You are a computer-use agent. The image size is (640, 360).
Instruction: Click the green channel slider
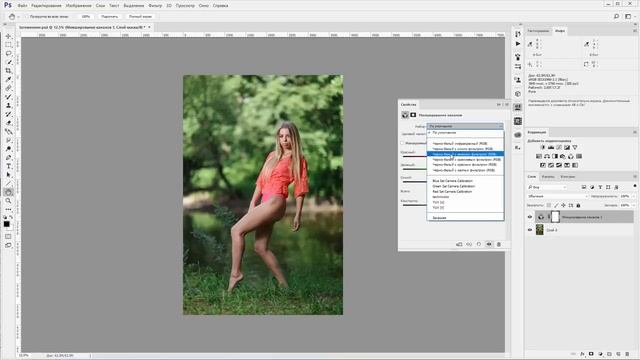click(x=414, y=169)
